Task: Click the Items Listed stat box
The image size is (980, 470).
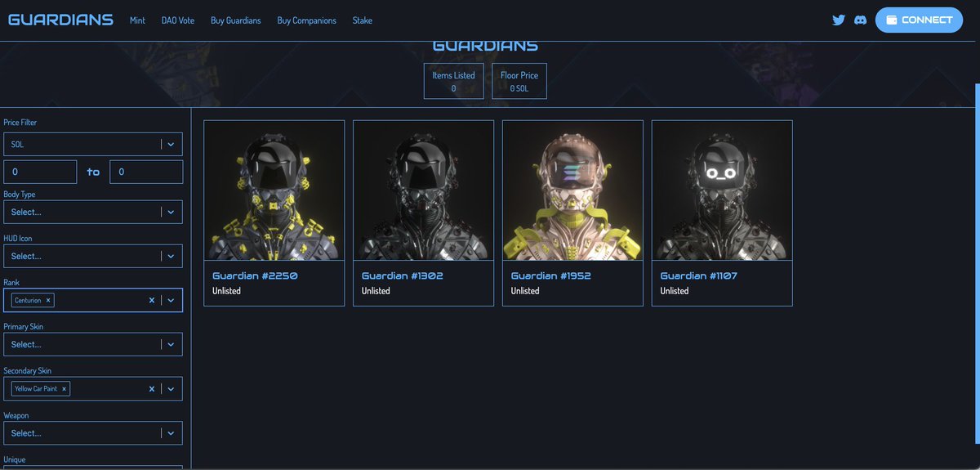Action: [x=454, y=81]
